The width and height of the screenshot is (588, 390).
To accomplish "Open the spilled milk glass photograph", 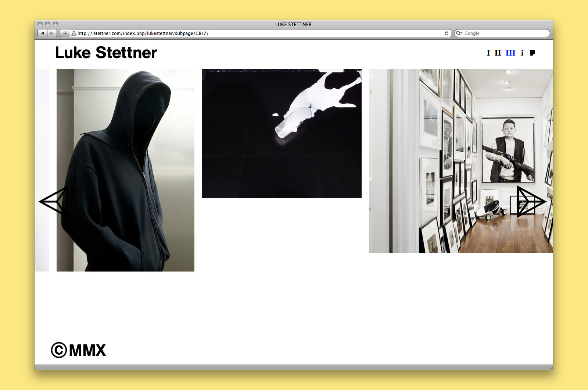I will point(282,133).
